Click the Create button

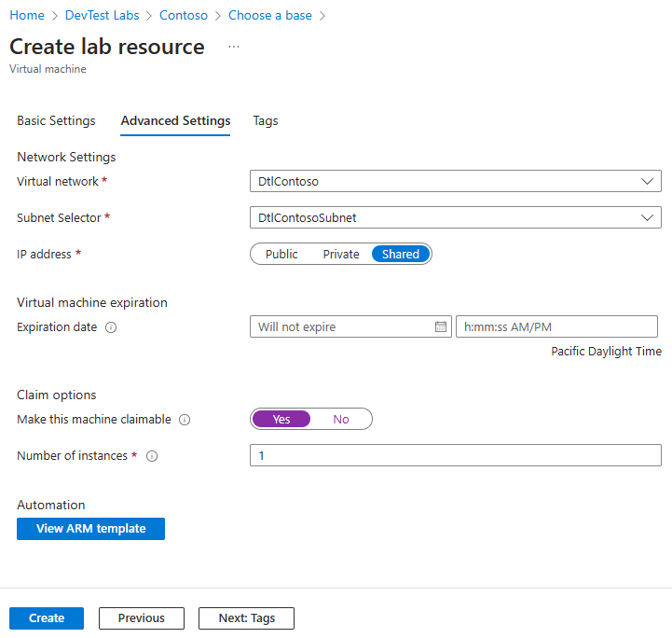tap(47, 617)
